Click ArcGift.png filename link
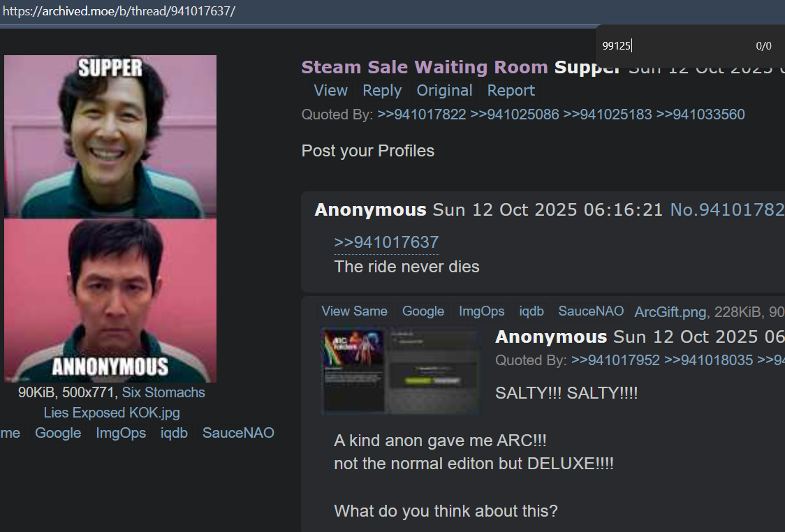The image size is (785, 532). pos(670,312)
